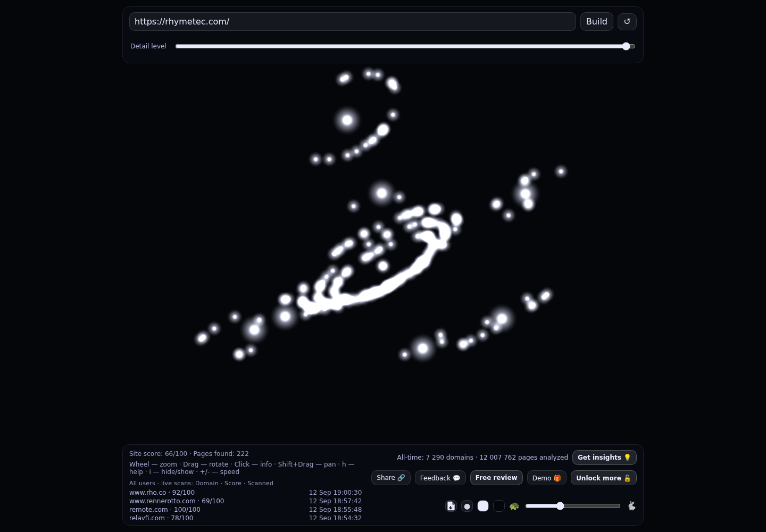Request a Free review
The height and width of the screenshot is (532, 766).
tap(496, 478)
